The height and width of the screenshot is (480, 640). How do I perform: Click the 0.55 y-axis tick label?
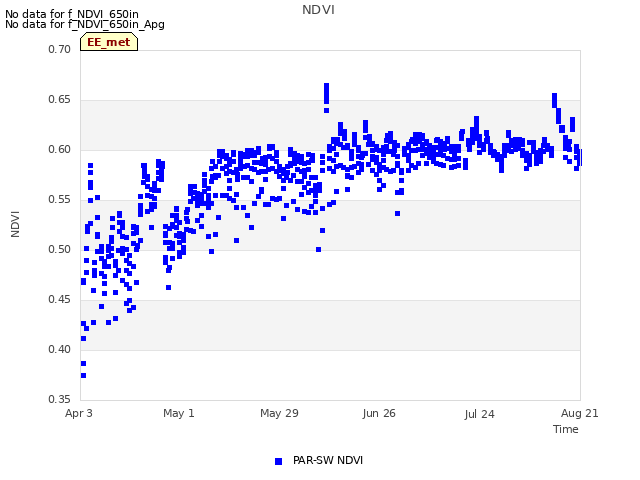[60, 200]
